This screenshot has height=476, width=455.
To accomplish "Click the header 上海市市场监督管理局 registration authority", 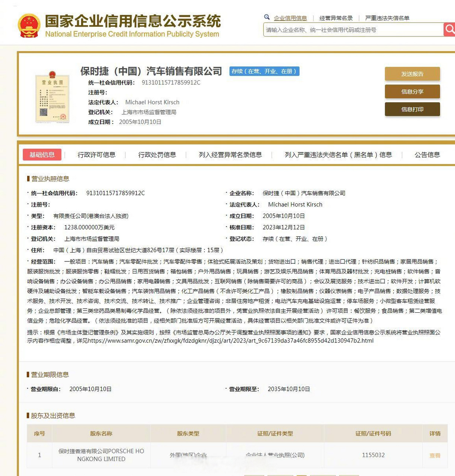I will 149,112.
